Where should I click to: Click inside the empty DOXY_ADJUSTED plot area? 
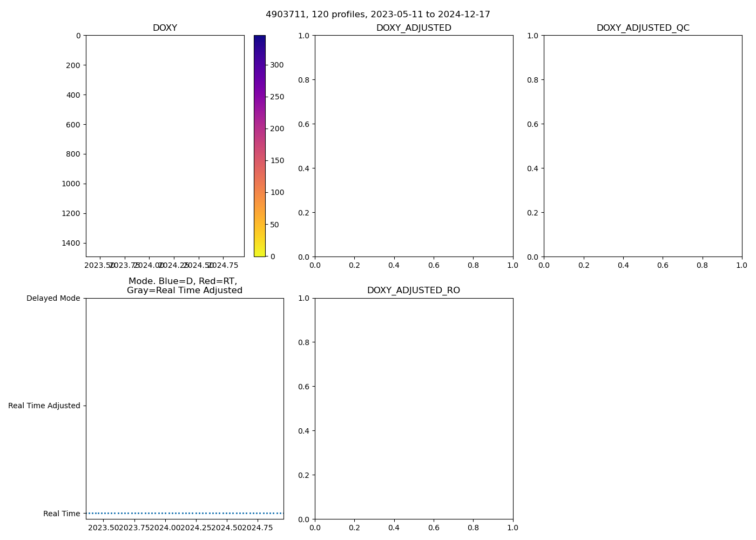coord(414,146)
